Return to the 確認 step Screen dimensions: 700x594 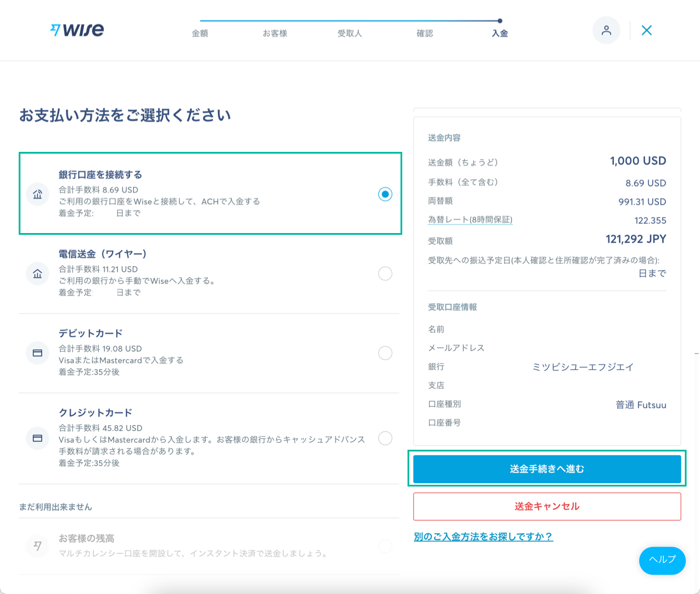click(424, 33)
